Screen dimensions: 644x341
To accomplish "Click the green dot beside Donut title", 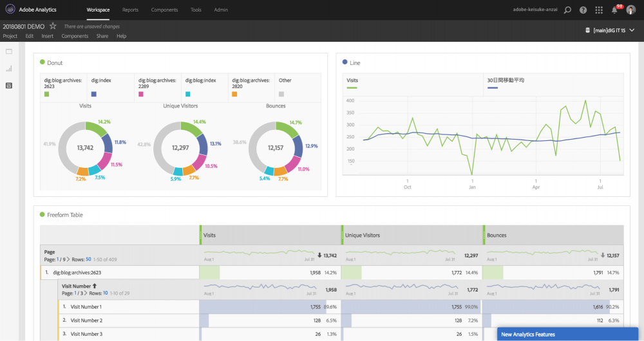I will [x=43, y=62].
